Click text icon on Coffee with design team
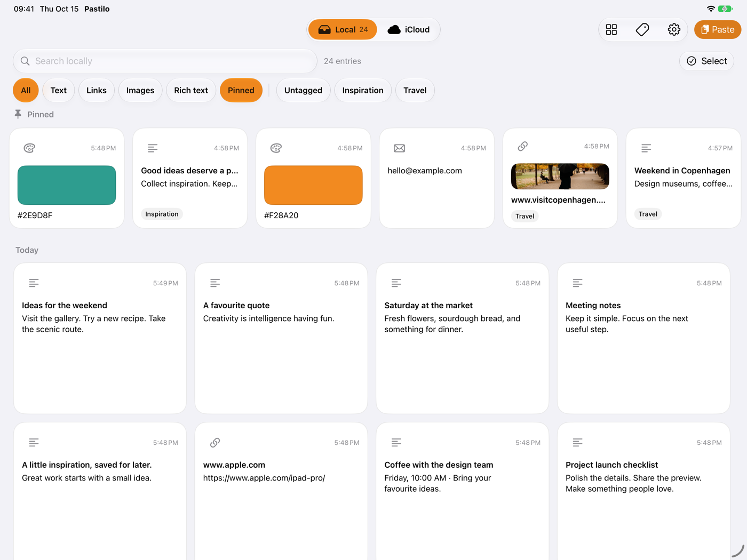This screenshot has height=560, width=747. click(396, 443)
